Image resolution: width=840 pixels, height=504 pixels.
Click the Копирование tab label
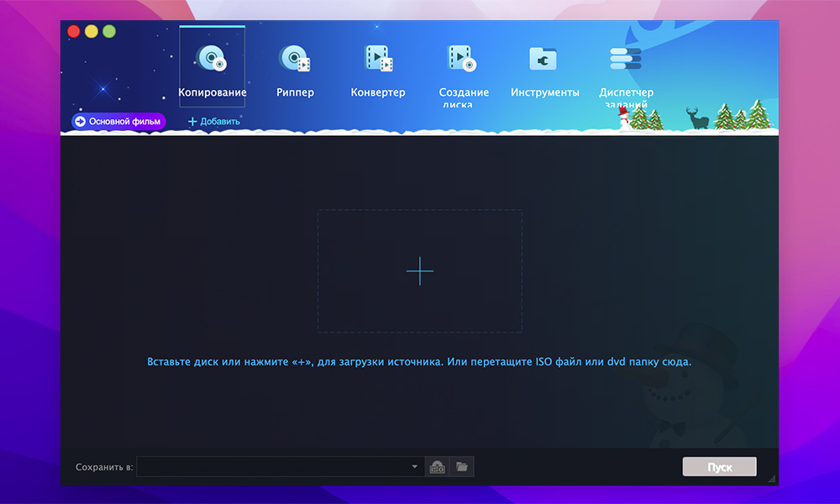(212, 92)
